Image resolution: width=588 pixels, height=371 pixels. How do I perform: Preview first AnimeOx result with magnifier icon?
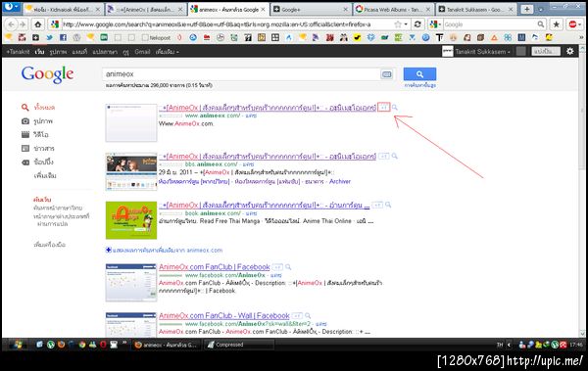(x=395, y=108)
